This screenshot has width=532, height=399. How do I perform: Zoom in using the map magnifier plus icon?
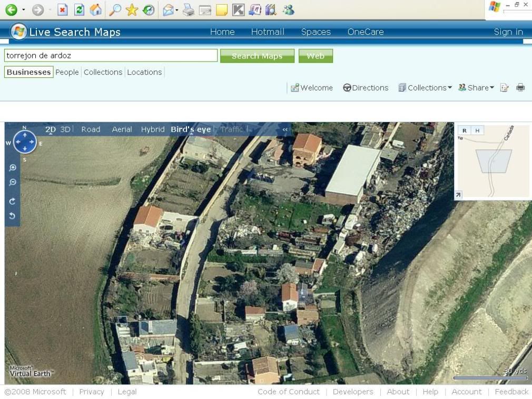pos(13,168)
